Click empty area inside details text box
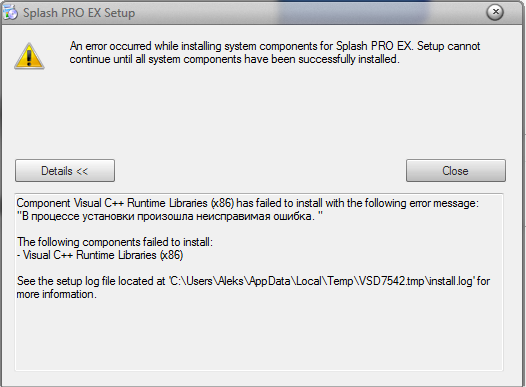Screen dimensions: 526x387 259,335
